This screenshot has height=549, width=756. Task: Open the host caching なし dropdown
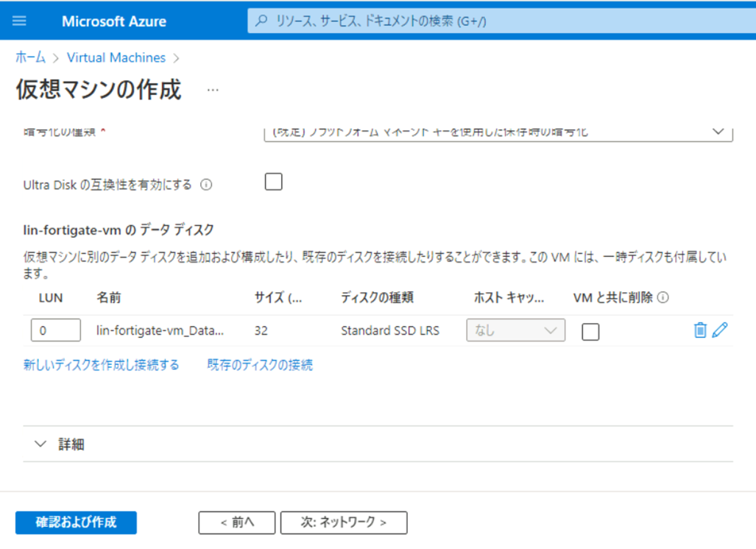(515, 330)
